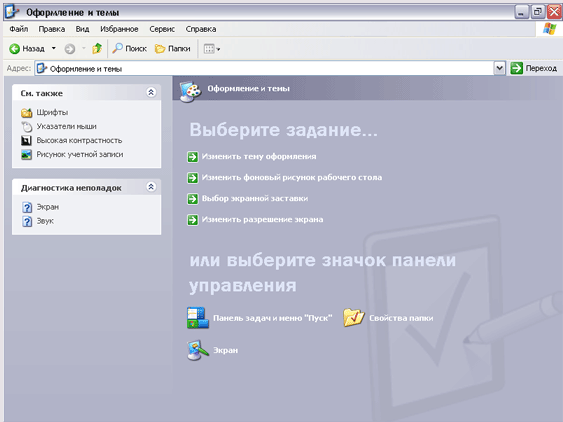Screen dimensions: 563x422
Task: Click arrow icon beside Выбор экранной заставки
Action: click(193, 199)
